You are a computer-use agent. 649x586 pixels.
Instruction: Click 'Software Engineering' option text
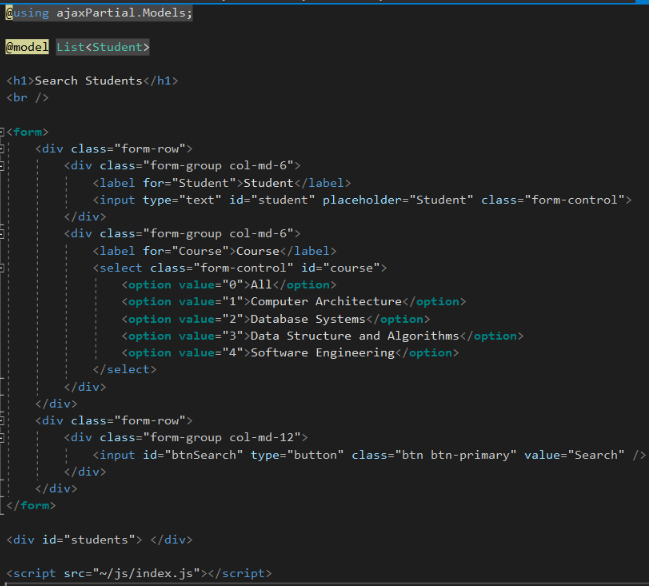click(322, 353)
